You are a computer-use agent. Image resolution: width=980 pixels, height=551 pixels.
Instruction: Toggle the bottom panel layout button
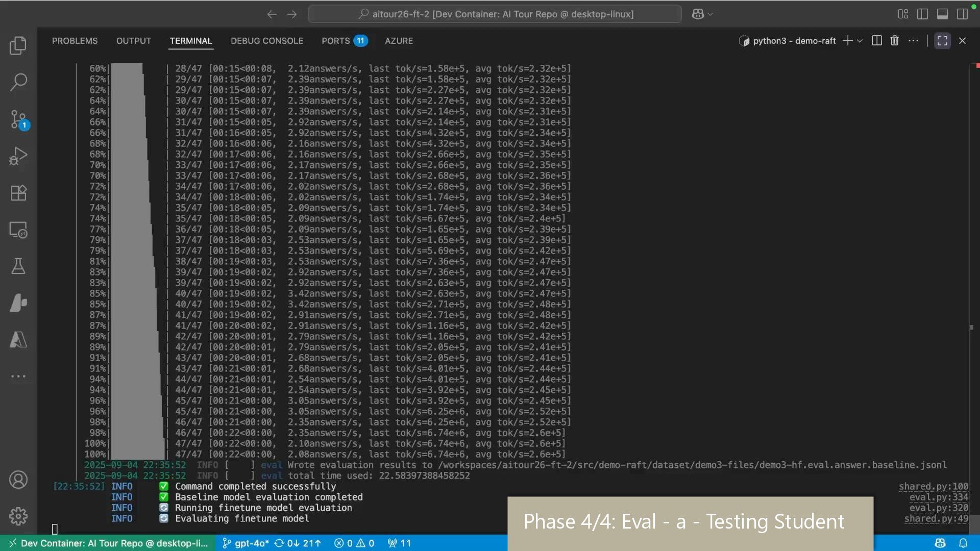(942, 14)
